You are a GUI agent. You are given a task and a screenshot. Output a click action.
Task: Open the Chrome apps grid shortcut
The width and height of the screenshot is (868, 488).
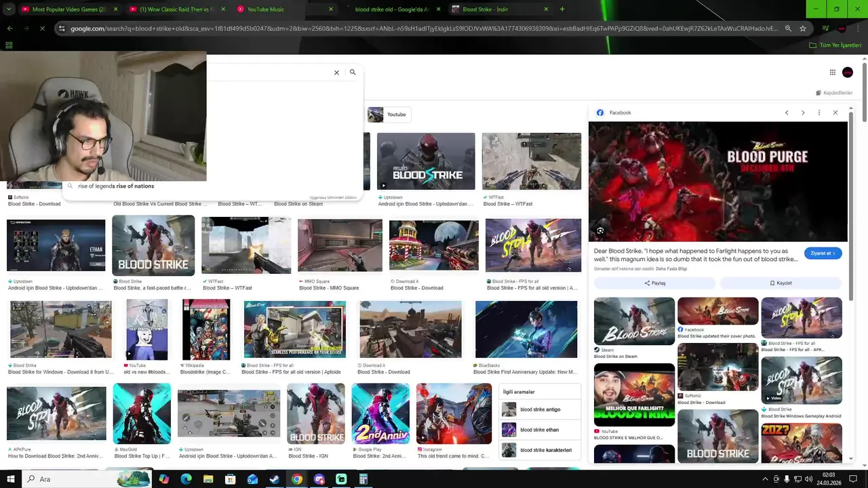(9, 45)
